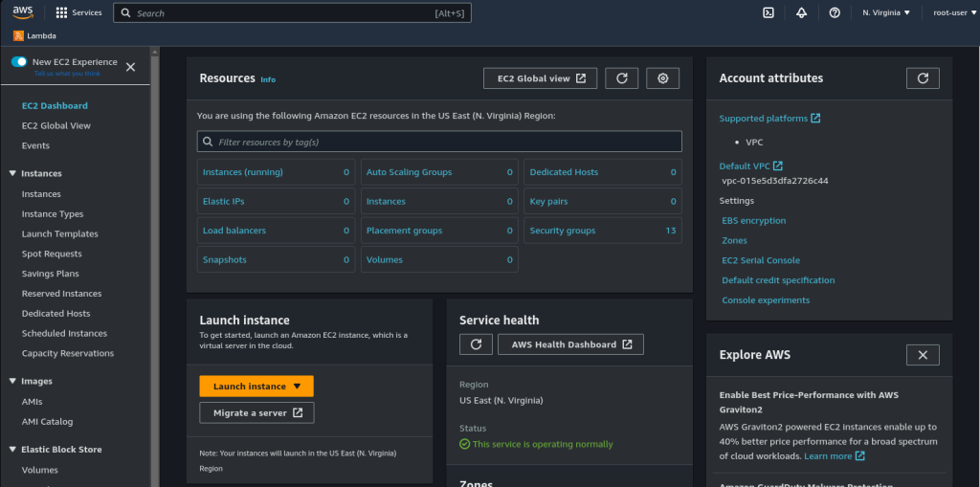Open the CloudShell terminal icon

(768, 12)
